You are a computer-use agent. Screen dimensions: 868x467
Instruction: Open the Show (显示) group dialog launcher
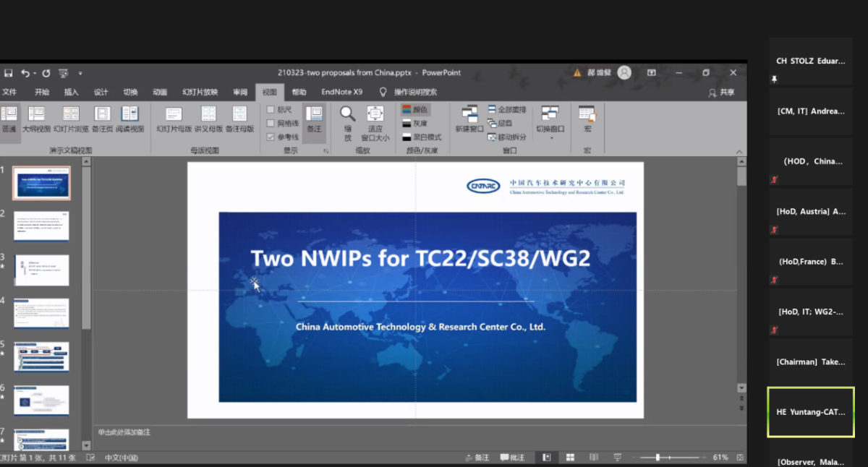pyautogui.click(x=325, y=151)
